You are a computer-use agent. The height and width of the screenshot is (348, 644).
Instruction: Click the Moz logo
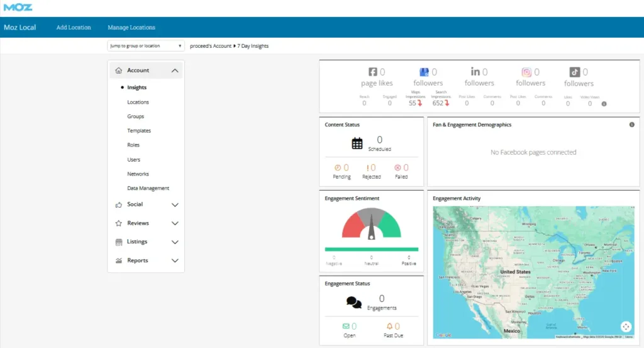18,8
